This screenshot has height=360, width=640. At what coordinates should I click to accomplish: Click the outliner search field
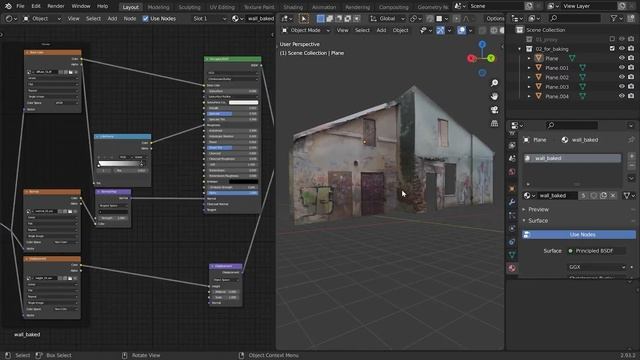(x=574, y=18)
